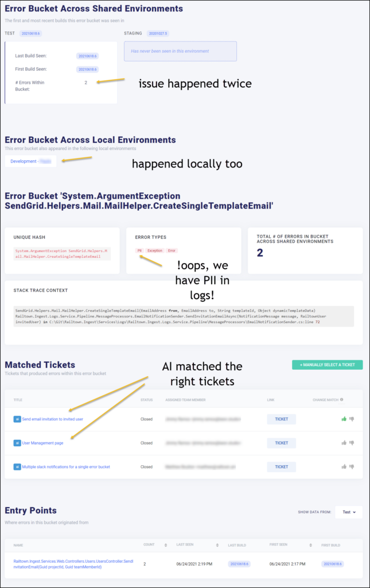Sort entry points by Last Seen column
The width and height of the screenshot is (370, 588).
coord(217,544)
